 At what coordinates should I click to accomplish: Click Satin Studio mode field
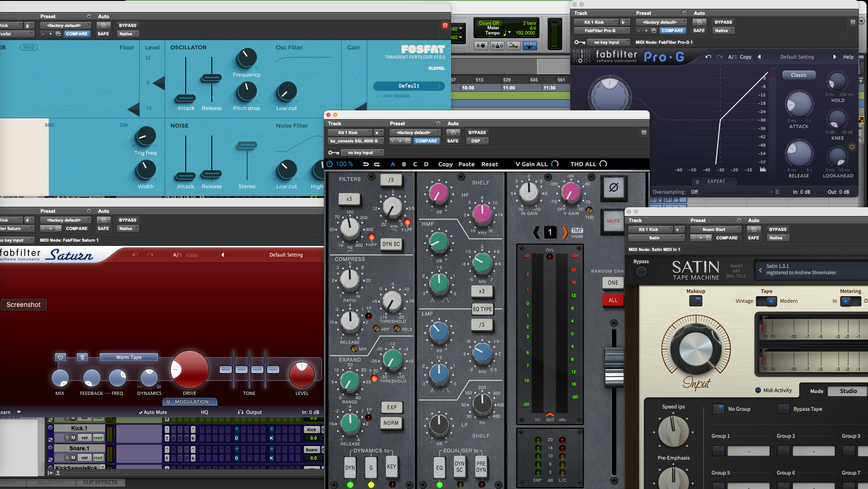(x=848, y=391)
